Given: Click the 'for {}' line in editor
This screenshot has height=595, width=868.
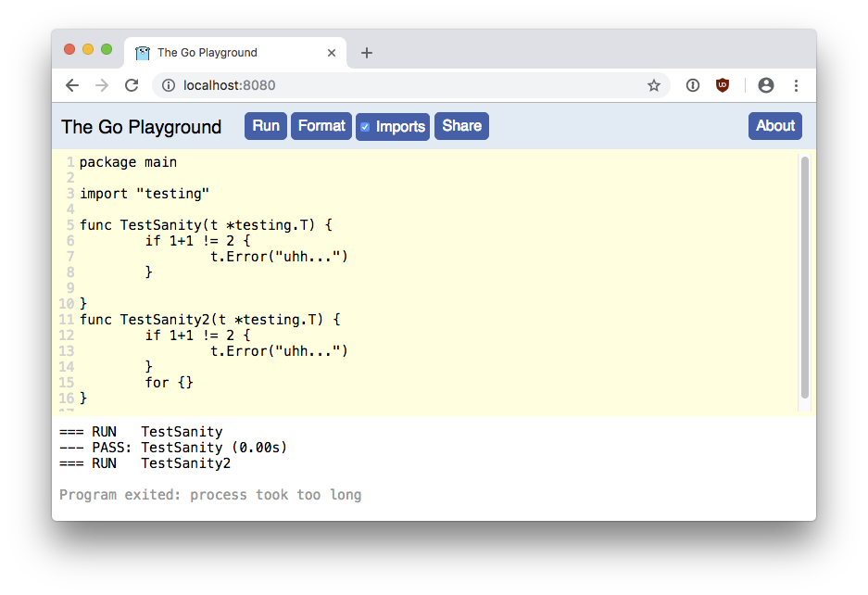Looking at the screenshot, I should pyautogui.click(x=169, y=383).
